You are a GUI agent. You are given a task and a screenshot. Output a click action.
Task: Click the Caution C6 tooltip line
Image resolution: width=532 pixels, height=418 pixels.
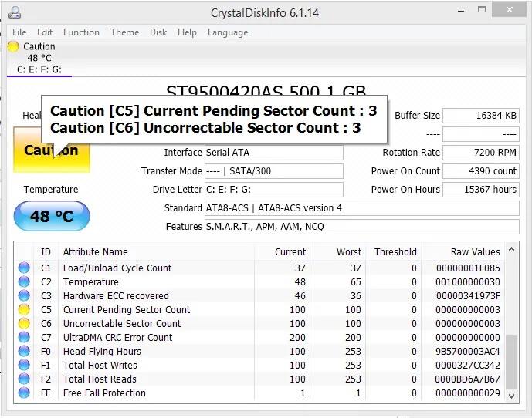(205, 128)
